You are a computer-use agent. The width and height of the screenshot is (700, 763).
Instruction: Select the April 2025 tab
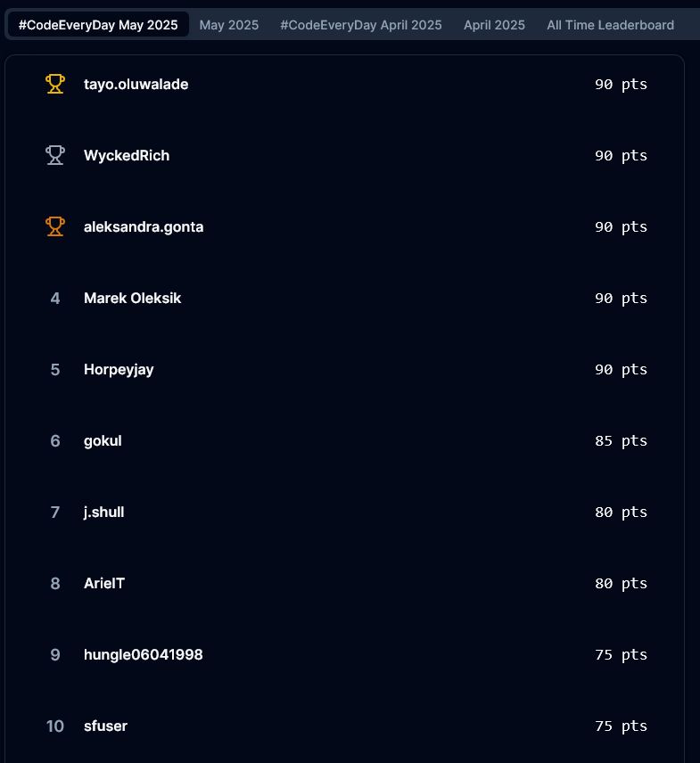494,25
